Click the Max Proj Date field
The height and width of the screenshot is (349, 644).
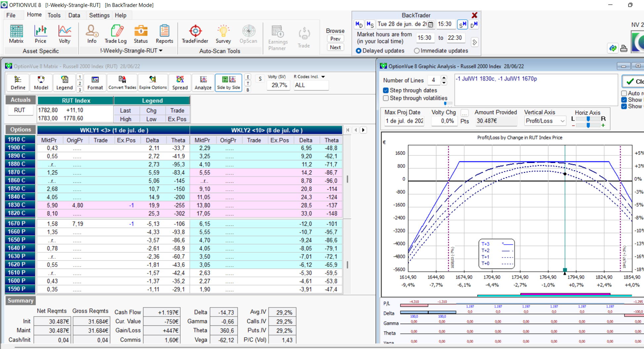pyautogui.click(x=404, y=121)
